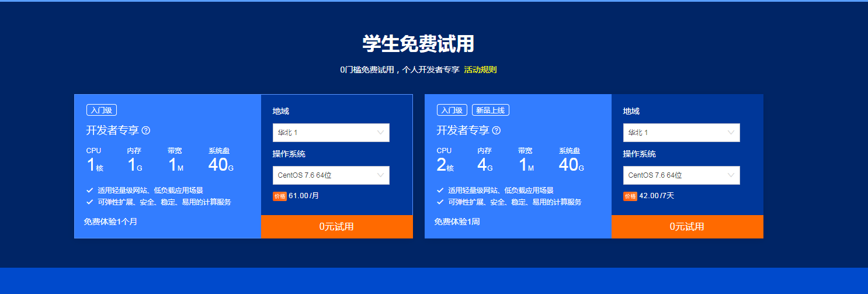The height and width of the screenshot is (294, 868).
Task: Click the CPU 2核 spec value
Action: [445, 165]
